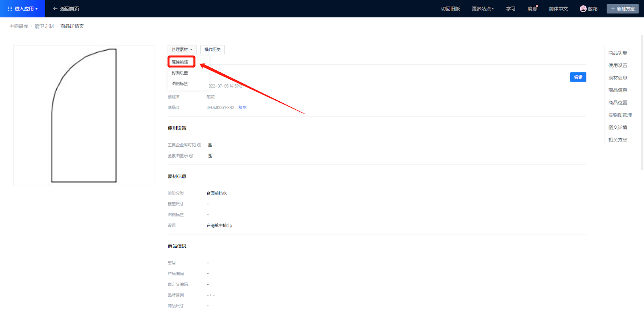Expand the 更多站点 dropdown
644x314 pixels.
pyautogui.click(x=483, y=8)
